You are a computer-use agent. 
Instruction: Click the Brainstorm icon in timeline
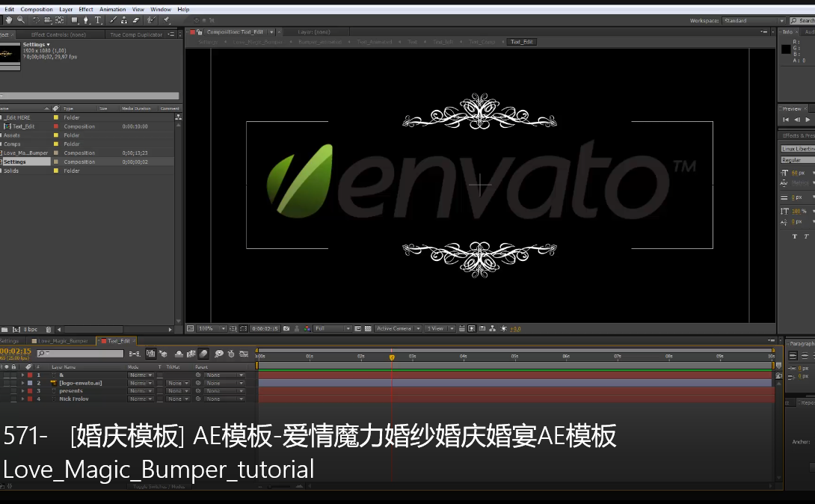tap(219, 354)
